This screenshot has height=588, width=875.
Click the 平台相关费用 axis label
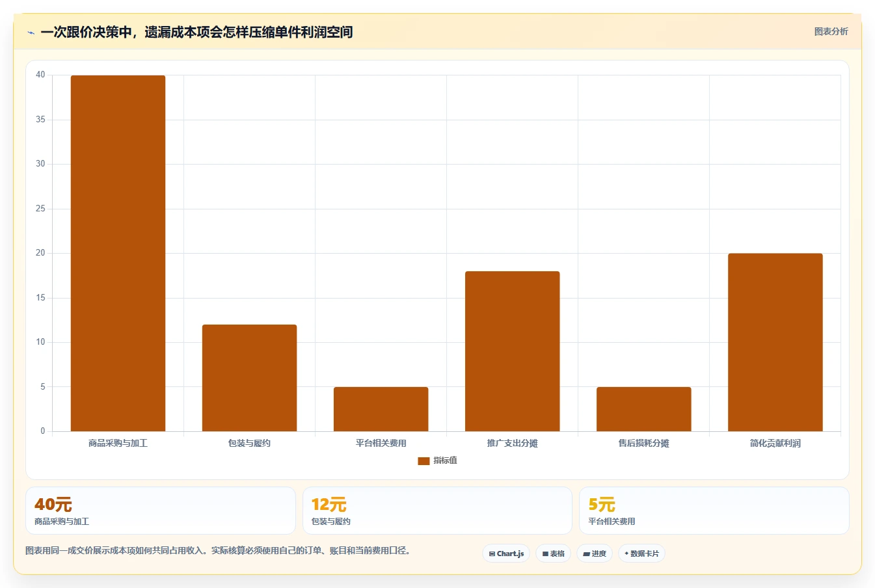click(x=381, y=443)
